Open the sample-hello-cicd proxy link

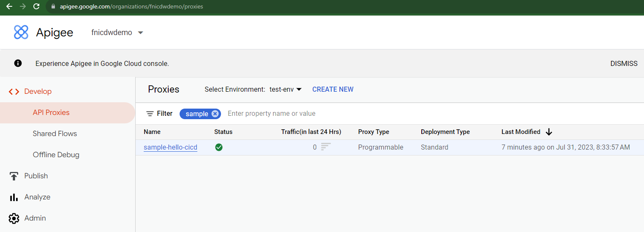(170, 147)
